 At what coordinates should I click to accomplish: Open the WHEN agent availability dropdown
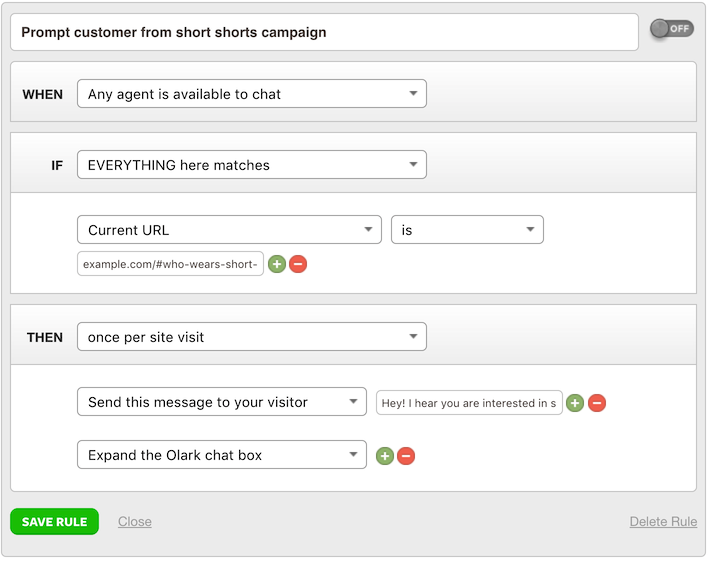(x=251, y=94)
